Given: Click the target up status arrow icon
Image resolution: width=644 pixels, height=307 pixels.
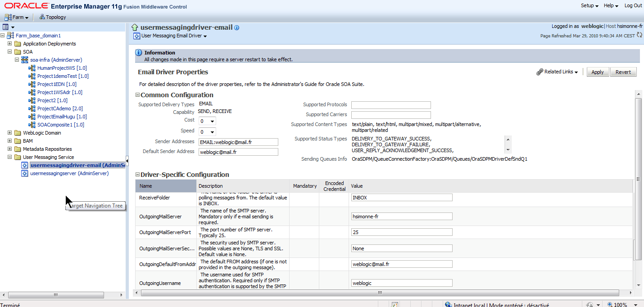Looking at the screenshot, I should pos(134,27).
